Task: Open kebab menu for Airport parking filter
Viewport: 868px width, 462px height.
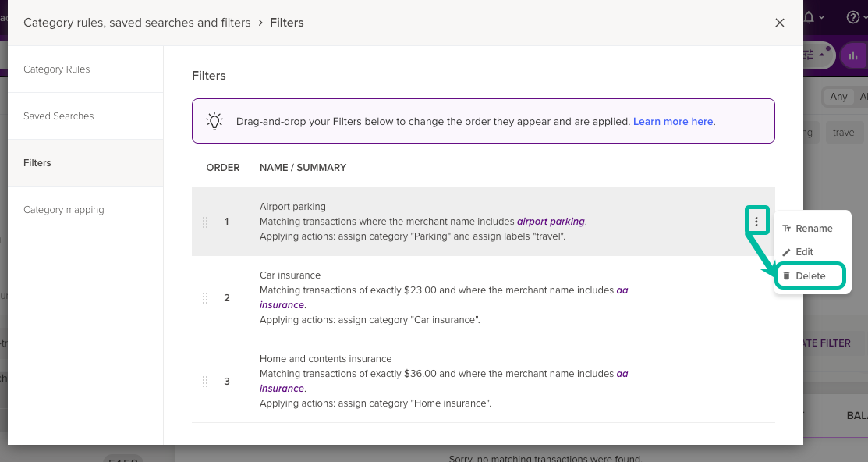Action: point(756,222)
